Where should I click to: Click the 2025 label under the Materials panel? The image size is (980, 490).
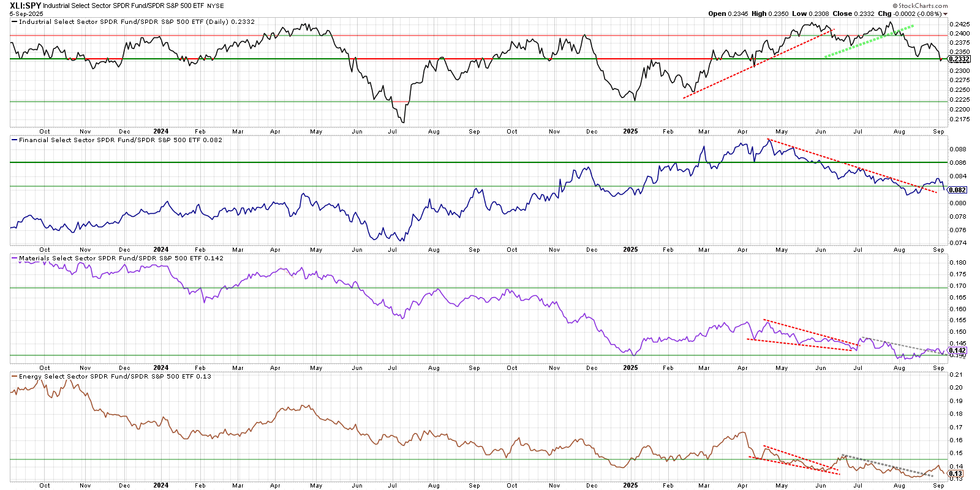[630, 367]
